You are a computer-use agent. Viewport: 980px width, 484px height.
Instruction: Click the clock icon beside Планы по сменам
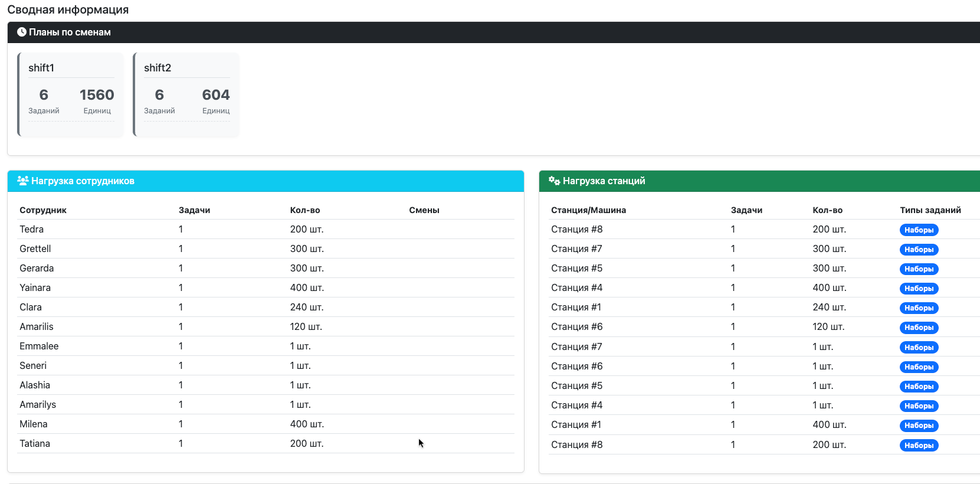pos(22,32)
